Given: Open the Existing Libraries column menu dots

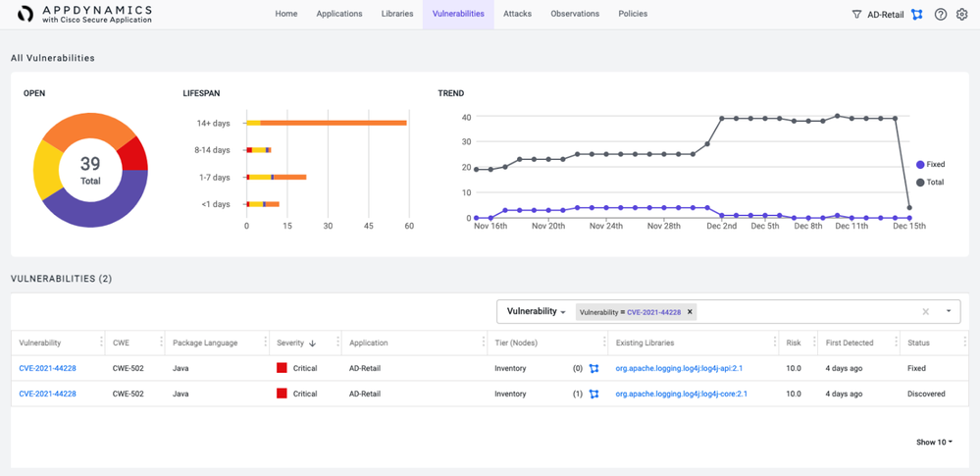Looking at the screenshot, I should point(775,343).
